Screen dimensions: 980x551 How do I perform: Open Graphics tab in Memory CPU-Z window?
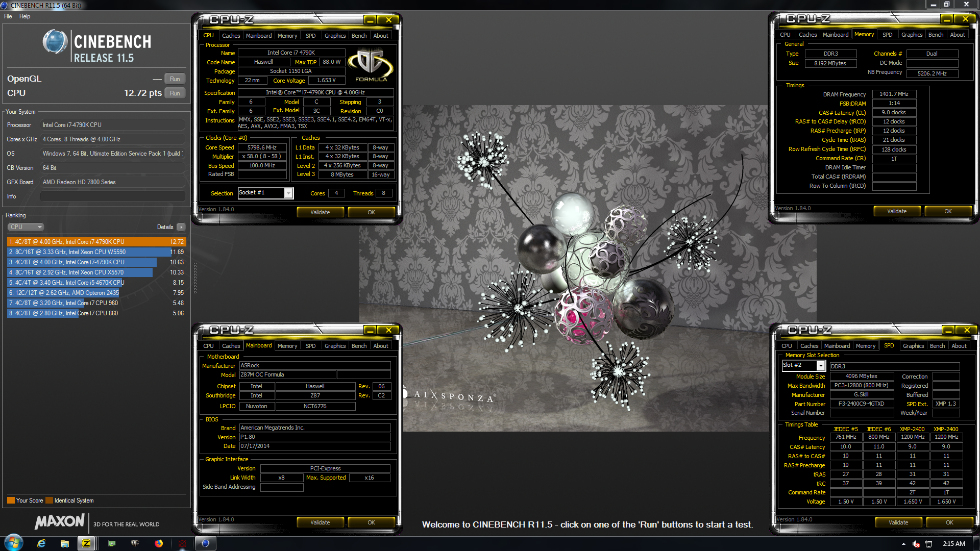tap(912, 35)
